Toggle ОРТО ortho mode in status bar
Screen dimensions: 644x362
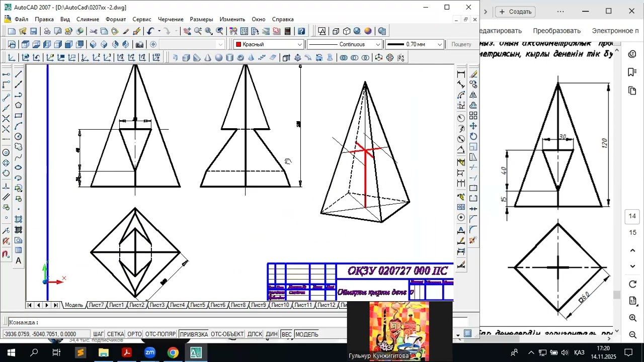[x=134, y=334]
